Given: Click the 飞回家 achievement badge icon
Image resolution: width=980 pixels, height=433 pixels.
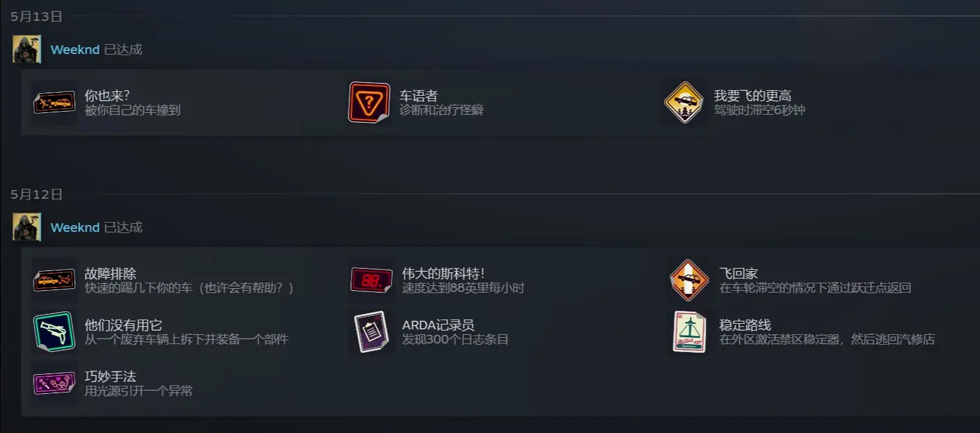Looking at the screenshot, I should (x=689, y=280).
